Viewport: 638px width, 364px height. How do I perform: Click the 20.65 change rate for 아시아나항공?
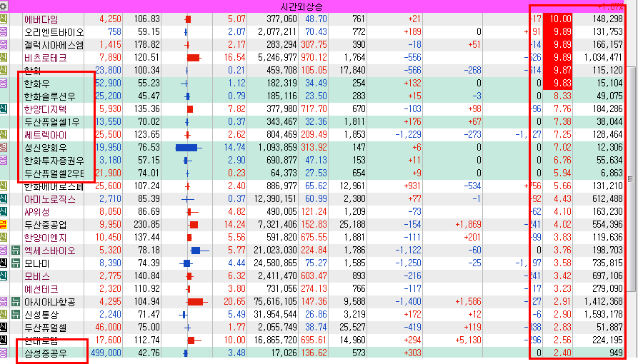[x=234, y=302]
